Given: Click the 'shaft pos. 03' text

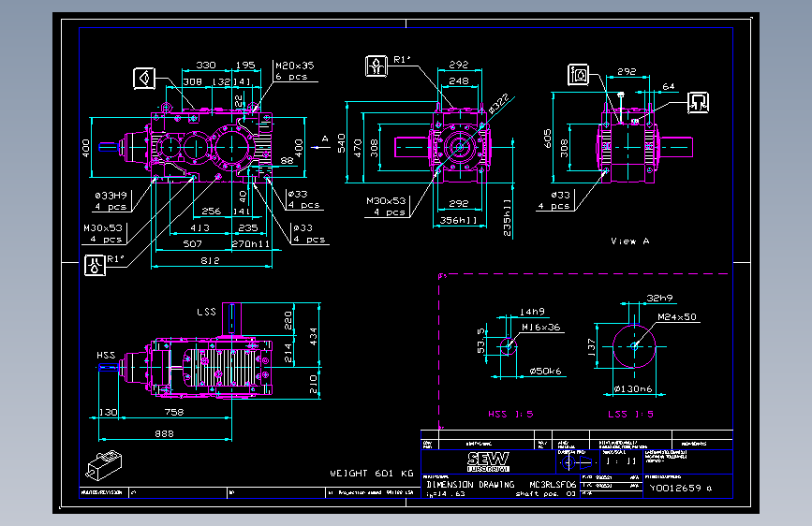Looking at the screenshot, I should (545, 494).
